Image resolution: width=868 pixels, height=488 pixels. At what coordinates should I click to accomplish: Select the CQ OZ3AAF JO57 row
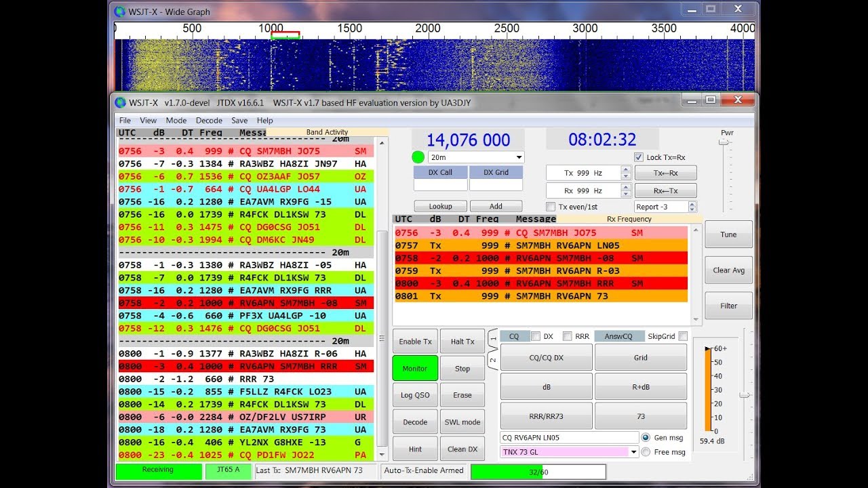(245, 176)
